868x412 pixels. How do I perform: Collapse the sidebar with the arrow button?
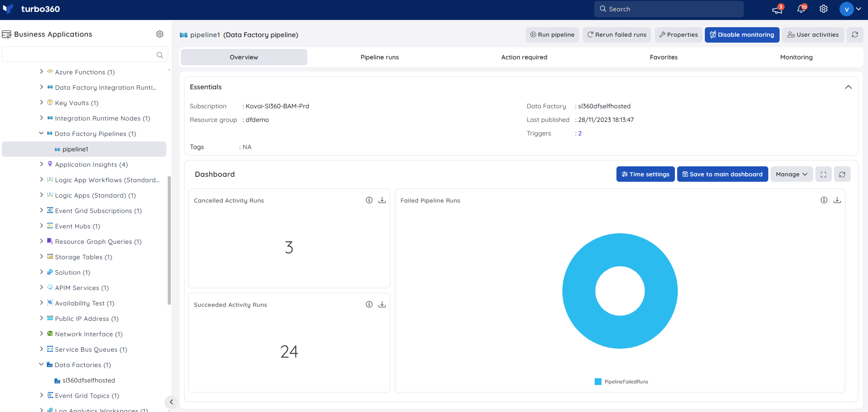click(171, 402)
